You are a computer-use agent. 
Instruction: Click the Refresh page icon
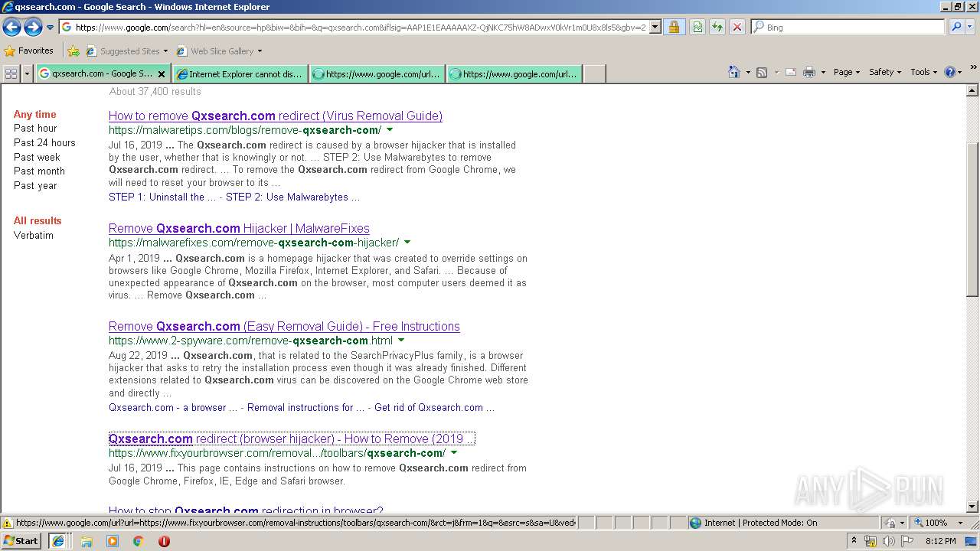717,27
